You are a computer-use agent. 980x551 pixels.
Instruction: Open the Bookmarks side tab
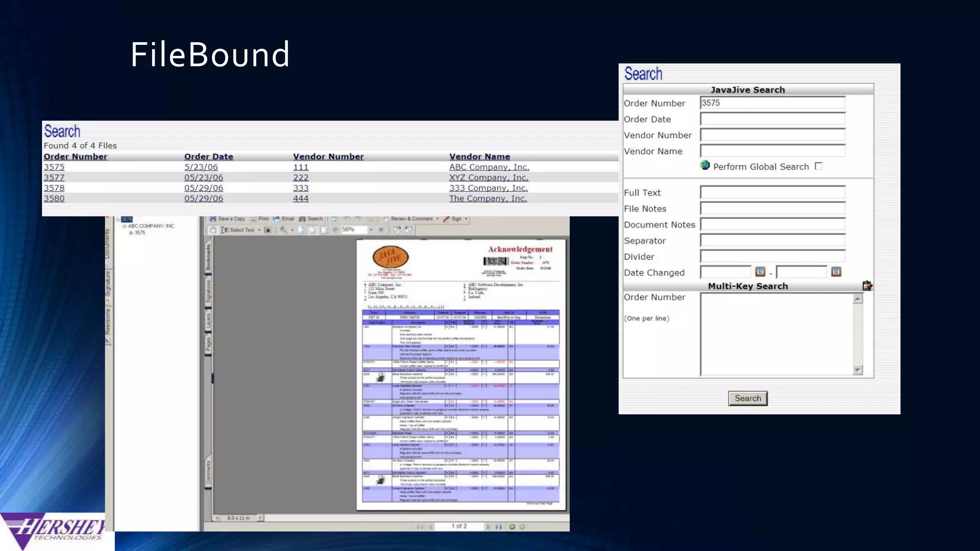(208, 256)
